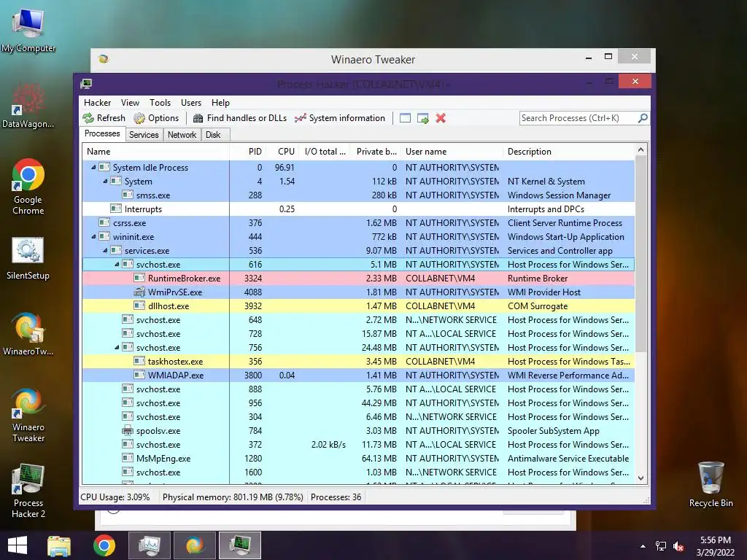Click the Physical memory status bar entry
The width and height of the screenshot is (747, 560).
233,497
